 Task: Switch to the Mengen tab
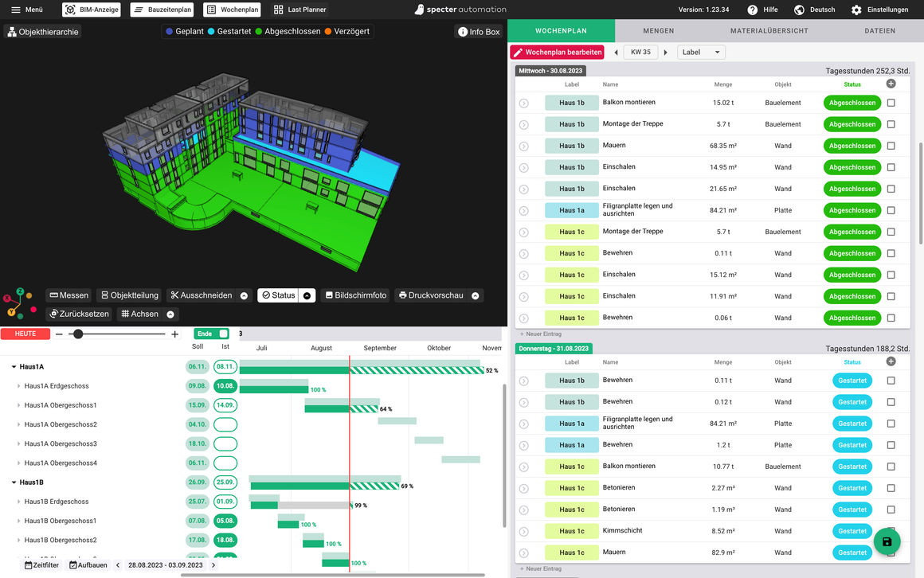pos(658,30)
